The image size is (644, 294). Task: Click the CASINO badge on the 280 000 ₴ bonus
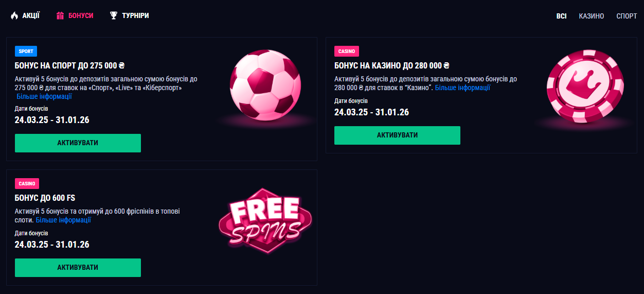346,51
